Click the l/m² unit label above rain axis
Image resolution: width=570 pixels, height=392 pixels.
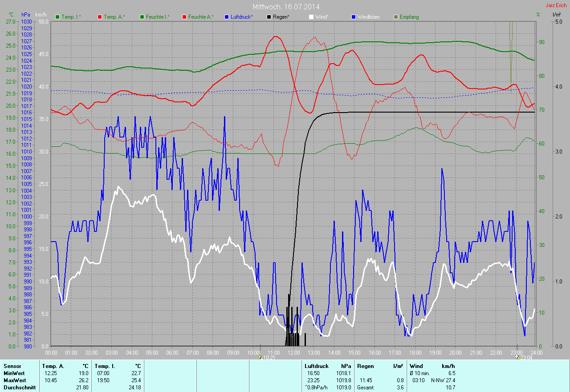(556, 15)
